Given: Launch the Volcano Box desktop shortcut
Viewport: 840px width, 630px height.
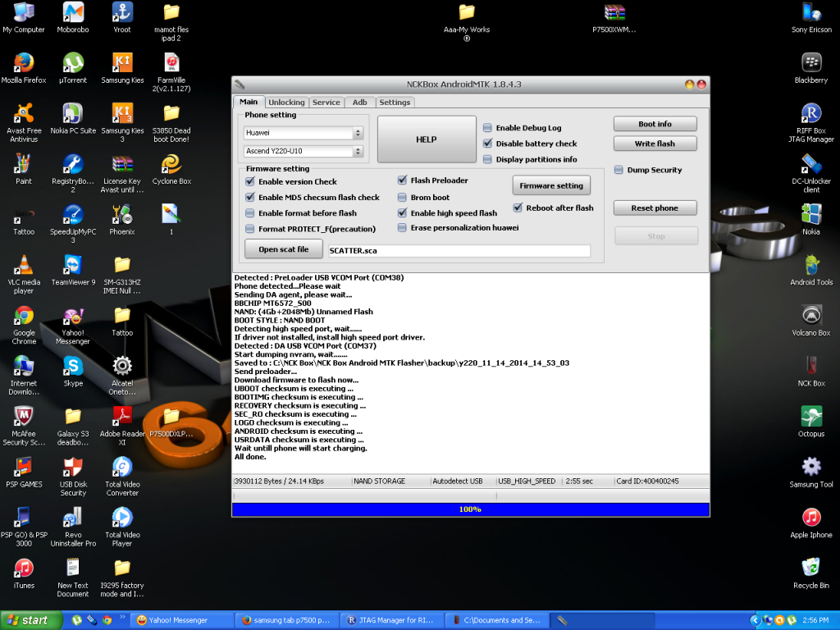Looking at the screenshot, I should point(810,316).
